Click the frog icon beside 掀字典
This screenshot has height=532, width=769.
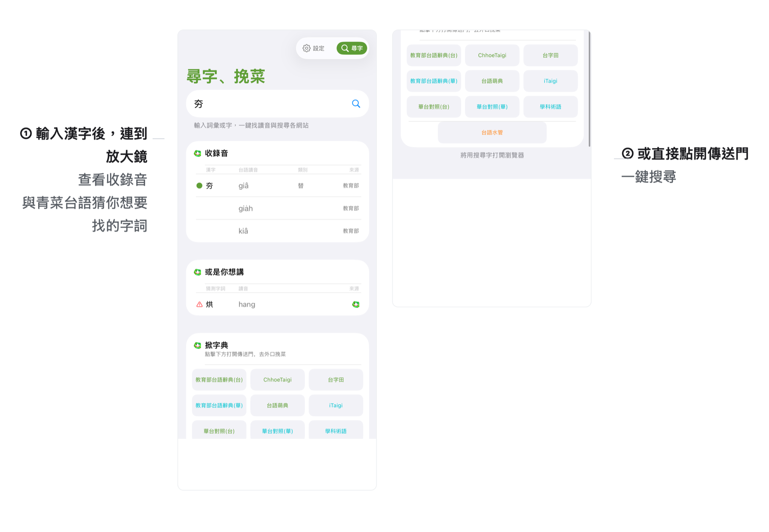click(197, 345)
